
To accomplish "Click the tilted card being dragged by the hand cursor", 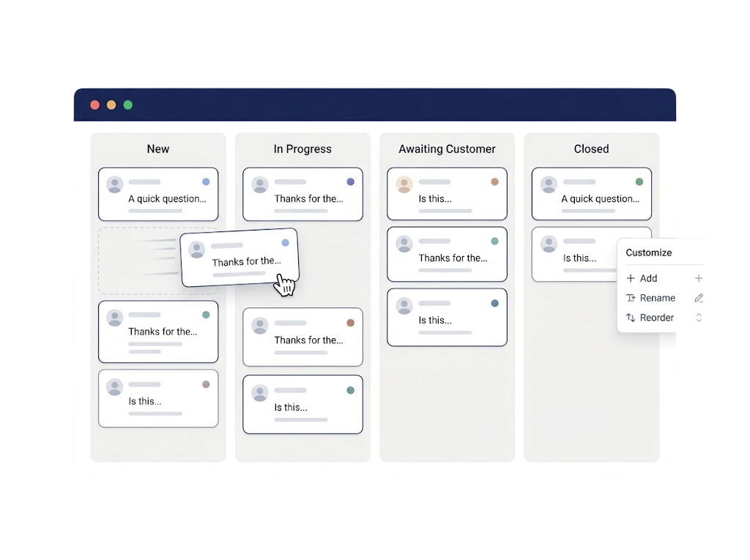I will click(x=240, y=258).
